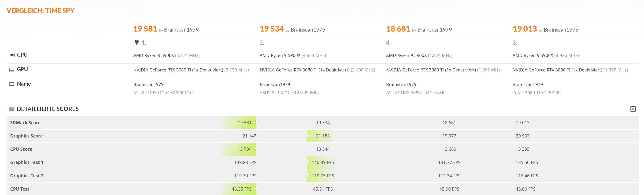This screenshot has height=195, width=644.
Task: Click the CPU Test row label
Action: [20, 189]
